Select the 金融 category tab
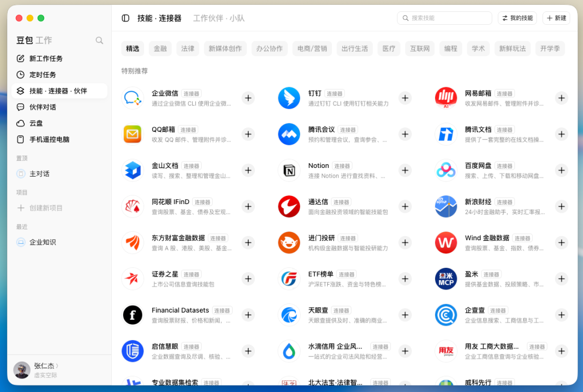Image resolution: width=583 pixels, height=392 pixels. [160, 49]
